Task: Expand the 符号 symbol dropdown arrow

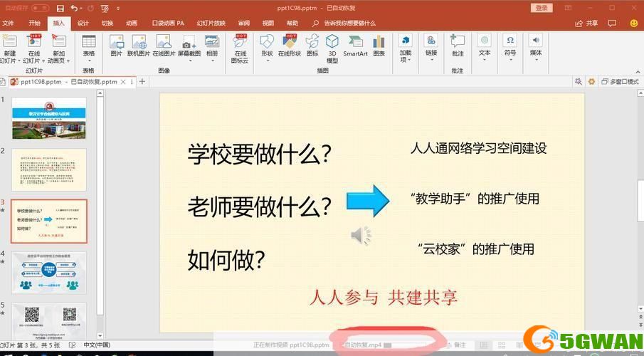Action: (x=510, y=60)
